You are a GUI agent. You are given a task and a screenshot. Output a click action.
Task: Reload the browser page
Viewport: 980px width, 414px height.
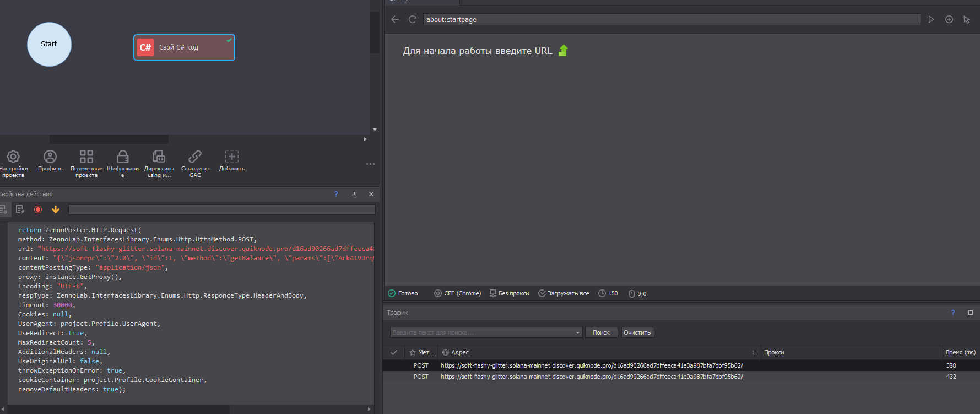[412, 19]
